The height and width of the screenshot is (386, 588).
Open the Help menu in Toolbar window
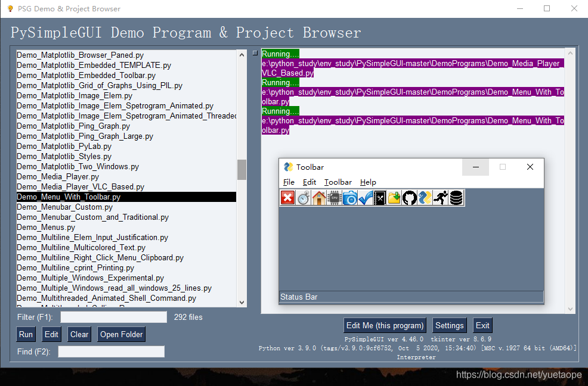pyautogui.click(x=368, y=182)
